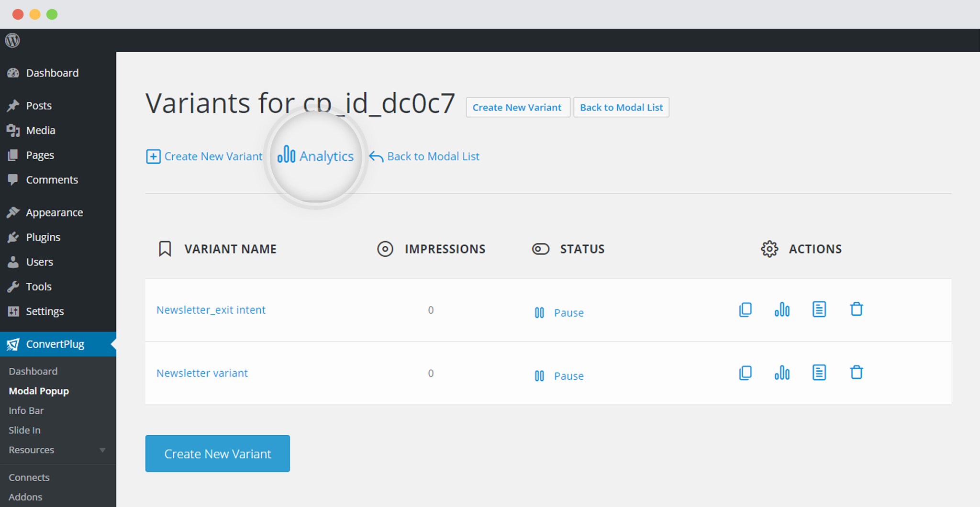Click the outlined Create New Variant button beside title
This screenshot has height=507, width=980.
(x=518, y=107)
